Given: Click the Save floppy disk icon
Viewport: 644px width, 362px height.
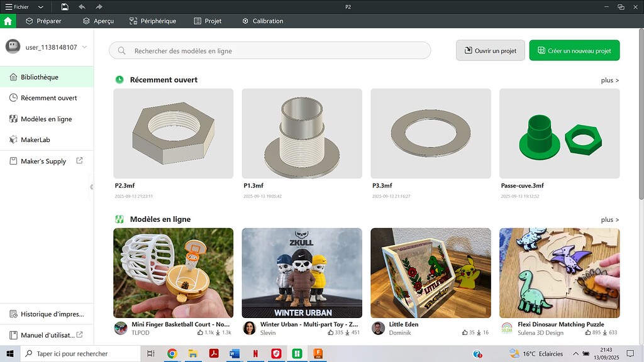Looking at the screenshot, I should (65, 7).
